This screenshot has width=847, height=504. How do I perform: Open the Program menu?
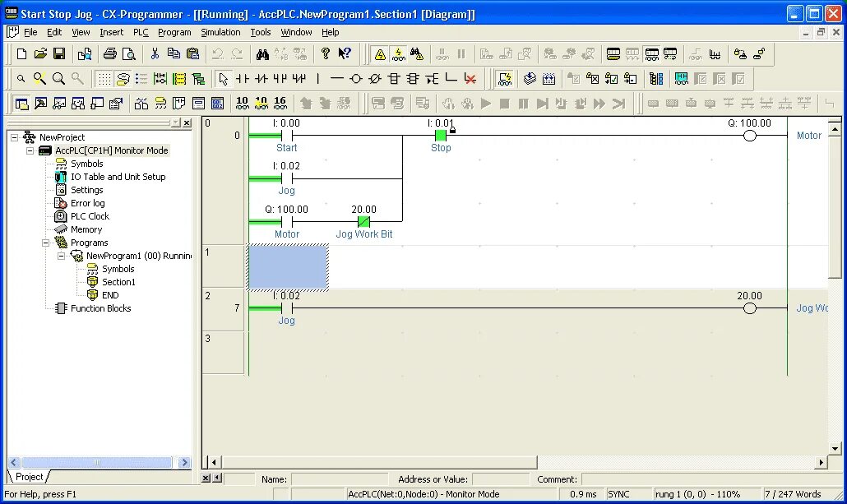tap(174, 32)
